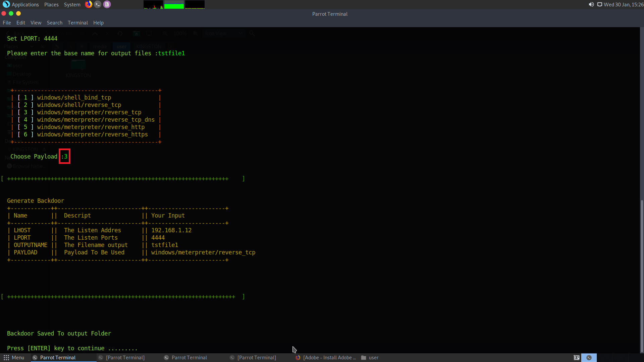
Task: Click the Parrot logo in top-left corner
Action: (6, 4)
